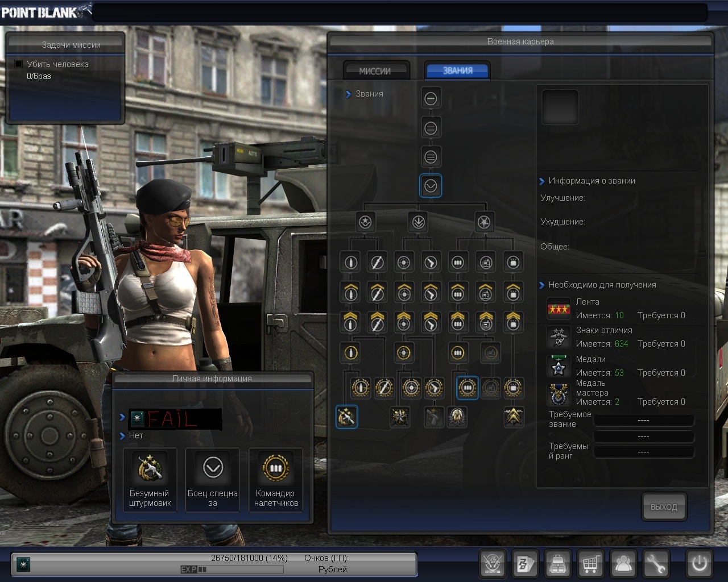Screen dimensions: 728x582
Task: Select the plain single-bullet rank without chevrons
Action: [x=350, y=263]
